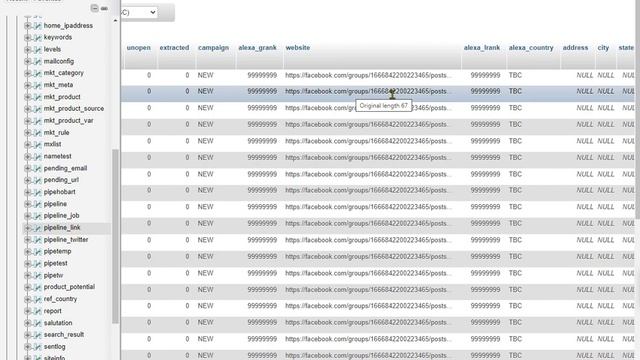Viewport: 640px width, 360px height.
Task: Click table icon beside mkt_category
Action: [38, 73]
